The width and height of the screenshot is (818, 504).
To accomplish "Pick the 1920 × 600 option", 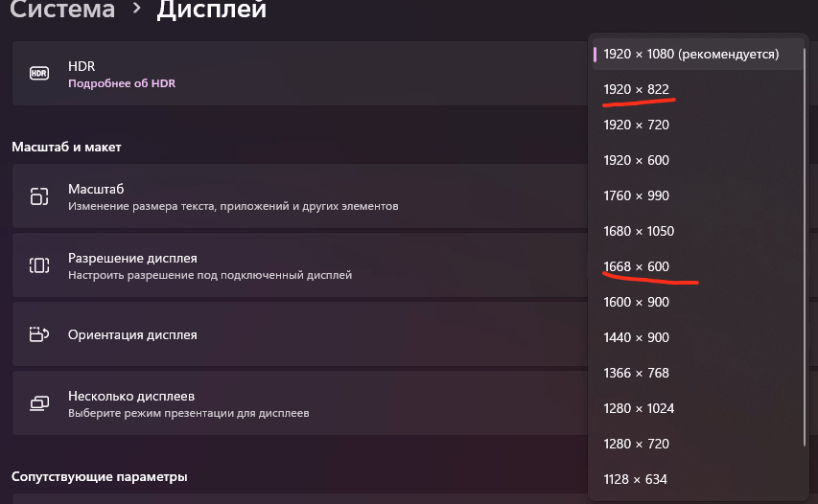I will tap(637, 160).
